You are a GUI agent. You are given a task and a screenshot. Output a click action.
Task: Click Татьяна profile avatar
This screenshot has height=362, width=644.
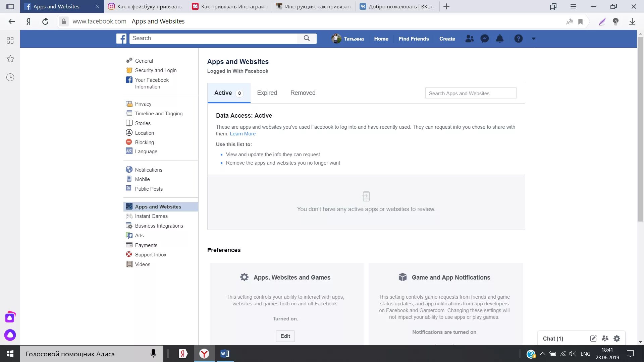pyautogui.click(x=336, y=39)
